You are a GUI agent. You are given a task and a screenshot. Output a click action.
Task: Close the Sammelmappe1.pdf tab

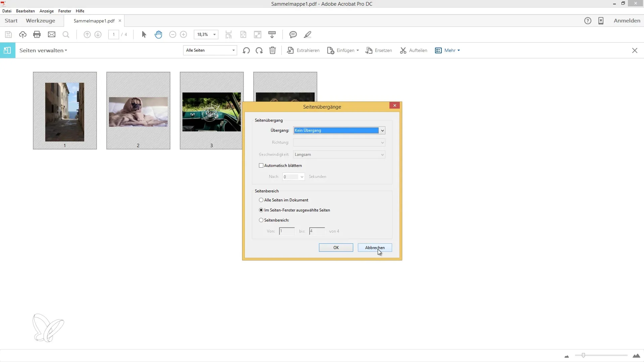coord(120,21)
